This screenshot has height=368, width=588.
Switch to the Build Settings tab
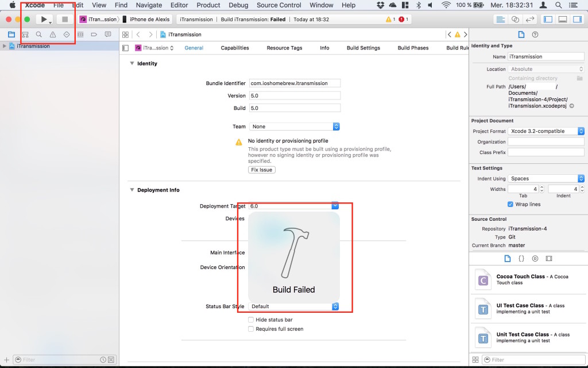click(x=363, y=48)
